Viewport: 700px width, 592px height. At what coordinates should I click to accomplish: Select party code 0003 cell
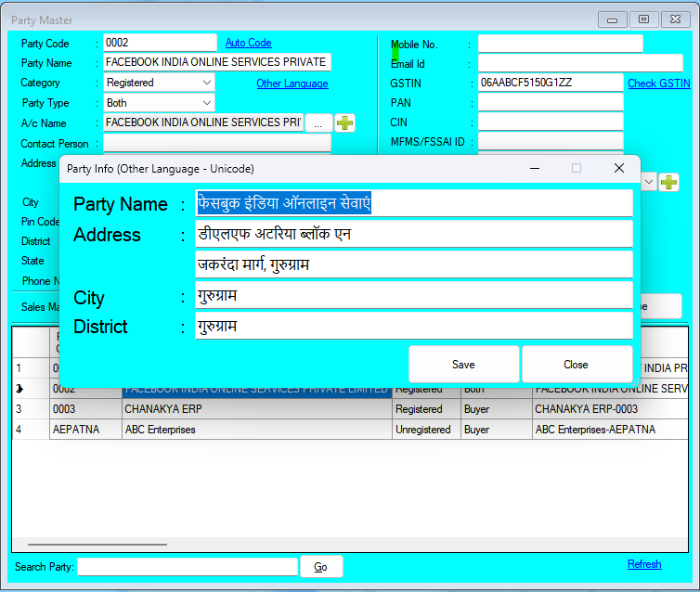(85, 409)
